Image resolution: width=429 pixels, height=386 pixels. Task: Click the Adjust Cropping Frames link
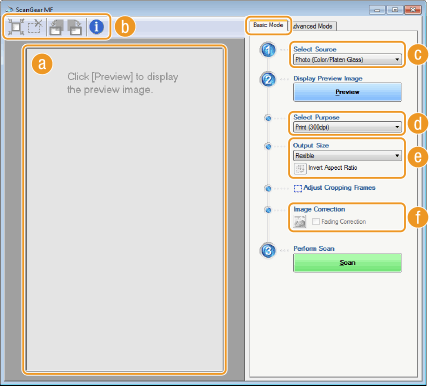(339, 188)
